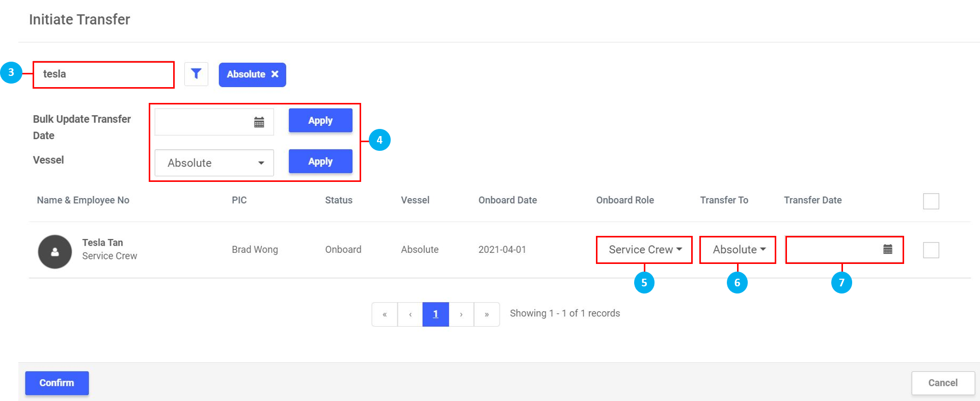The image size is (980, 401).
Task: Expand the bulk Vessel dropdown
Action: (214, 163)
